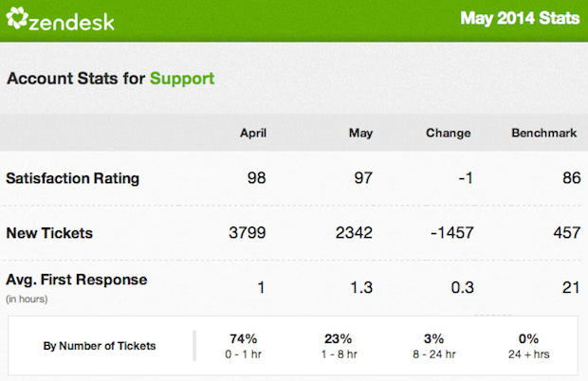This screenshot has width=588, height=381.
Task: Select the 23% 1 - 8 hr segment
Action: [339, 346]
